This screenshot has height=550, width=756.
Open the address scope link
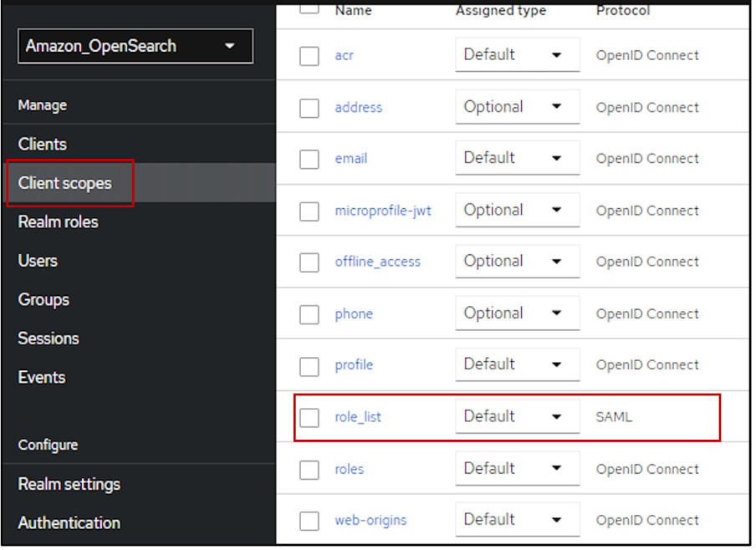(358, 107)
